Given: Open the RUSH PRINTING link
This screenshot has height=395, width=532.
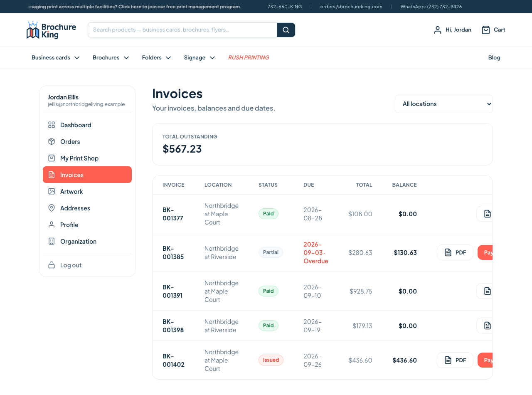Looking at the screenshot, I should point(249,57).
